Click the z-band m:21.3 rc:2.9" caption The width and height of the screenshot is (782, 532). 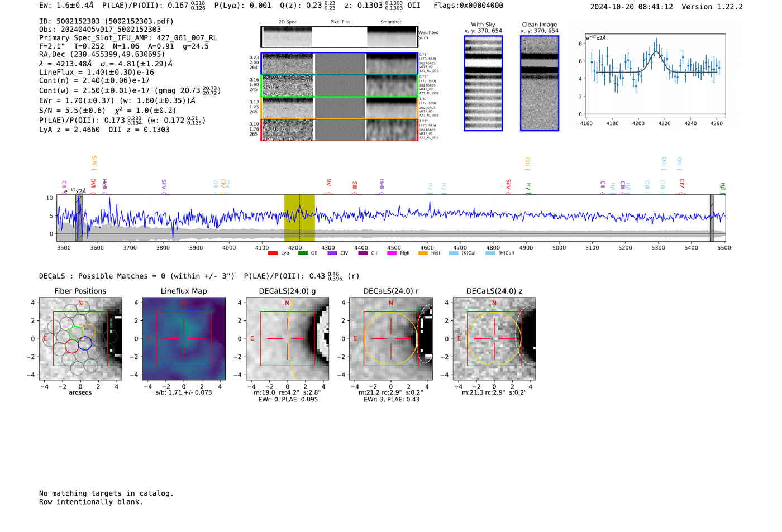point(494,392)
